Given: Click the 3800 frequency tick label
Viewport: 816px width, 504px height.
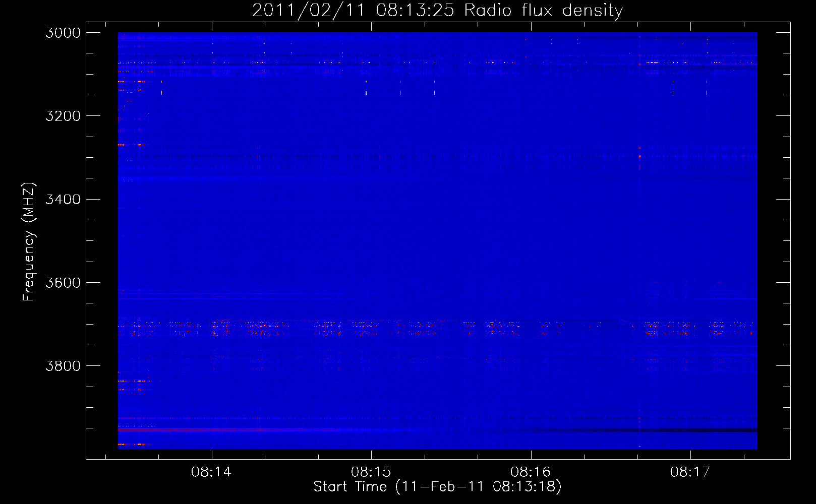Looking at the screenshot, I should [63, 366].
